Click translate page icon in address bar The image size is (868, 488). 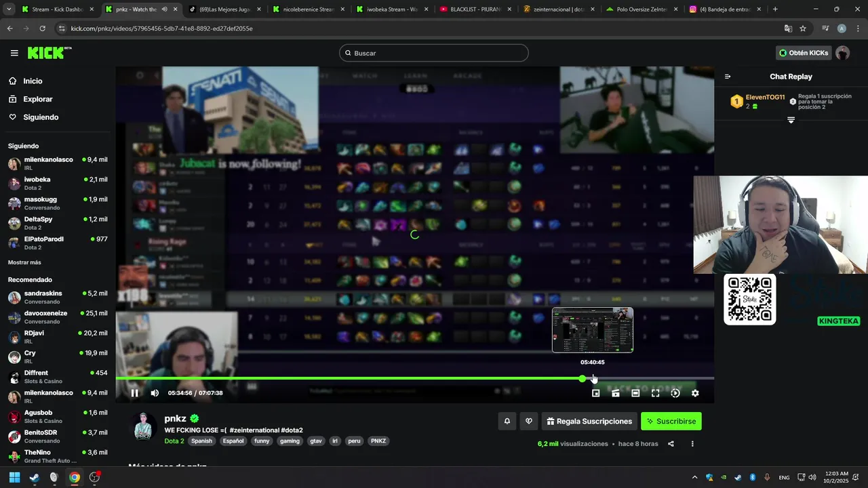pos(788,28)
